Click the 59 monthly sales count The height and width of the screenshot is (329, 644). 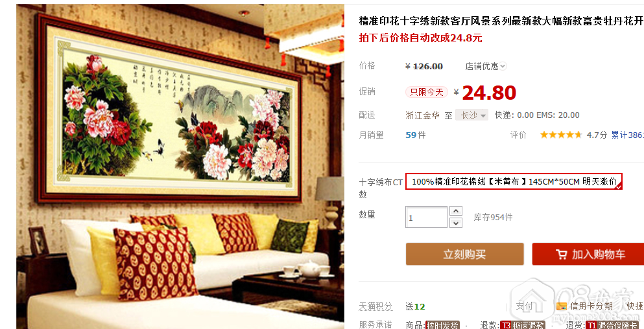(411, 135)
